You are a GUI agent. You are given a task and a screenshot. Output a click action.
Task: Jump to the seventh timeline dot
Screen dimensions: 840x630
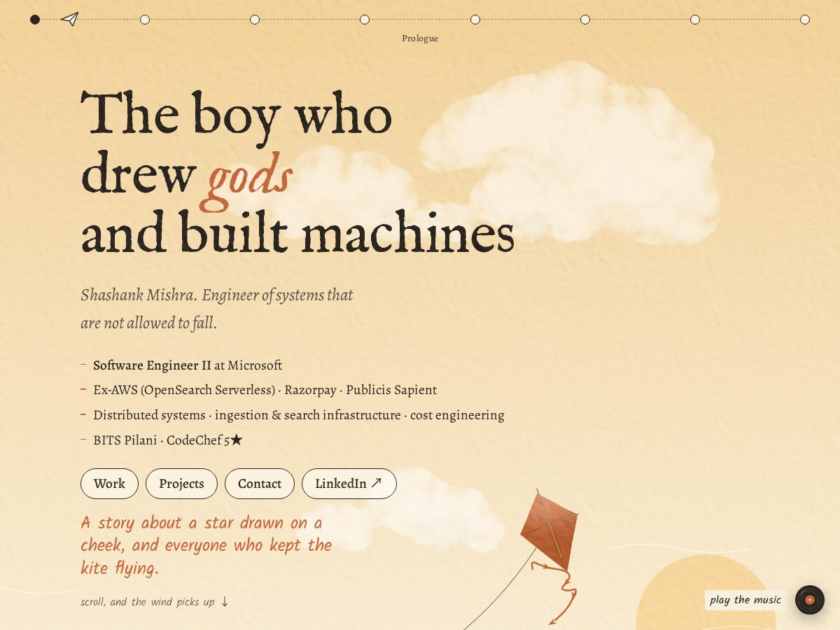click(x=695, y=20)
